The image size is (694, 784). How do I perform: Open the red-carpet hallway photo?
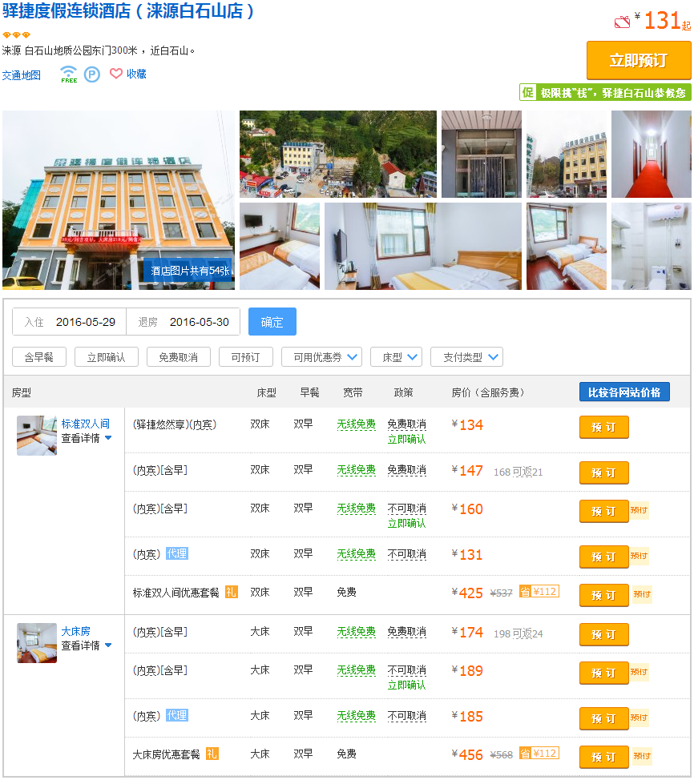click(652, 154)
